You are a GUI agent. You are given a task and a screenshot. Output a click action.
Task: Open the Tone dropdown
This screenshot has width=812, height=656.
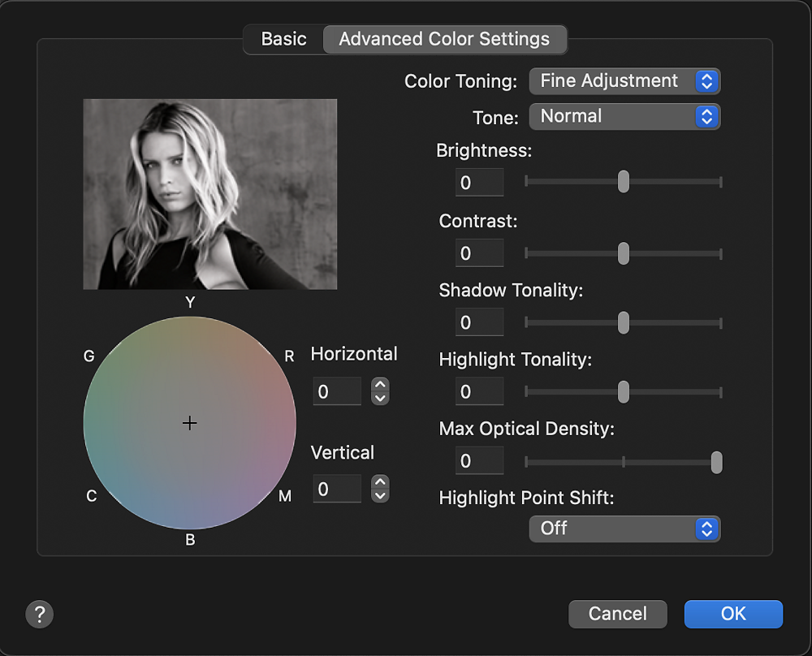(x=624, y=116)
